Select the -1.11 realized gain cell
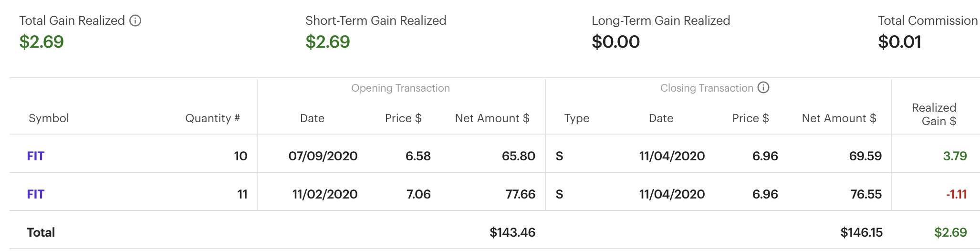 (956, 194)
